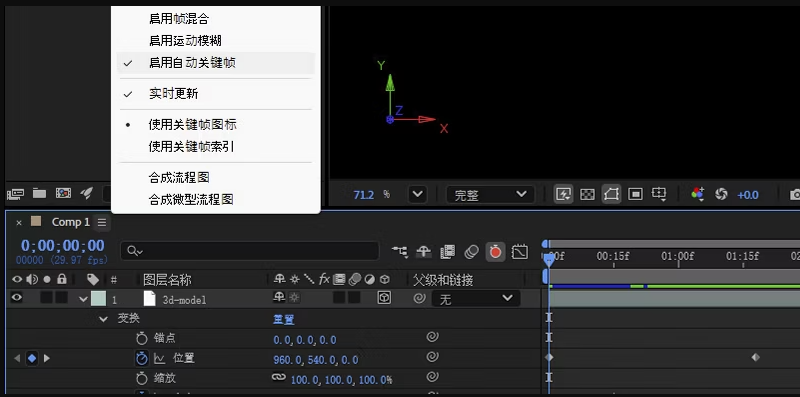Collapse the 变换 property group

[104, 319]
